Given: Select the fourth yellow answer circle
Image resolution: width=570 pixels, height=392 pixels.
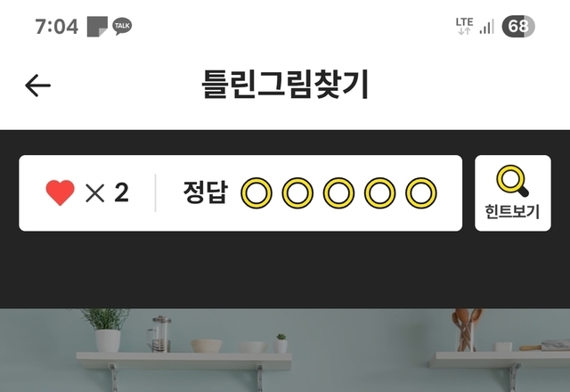Looking at the screenshot, I should click(380, 192).
